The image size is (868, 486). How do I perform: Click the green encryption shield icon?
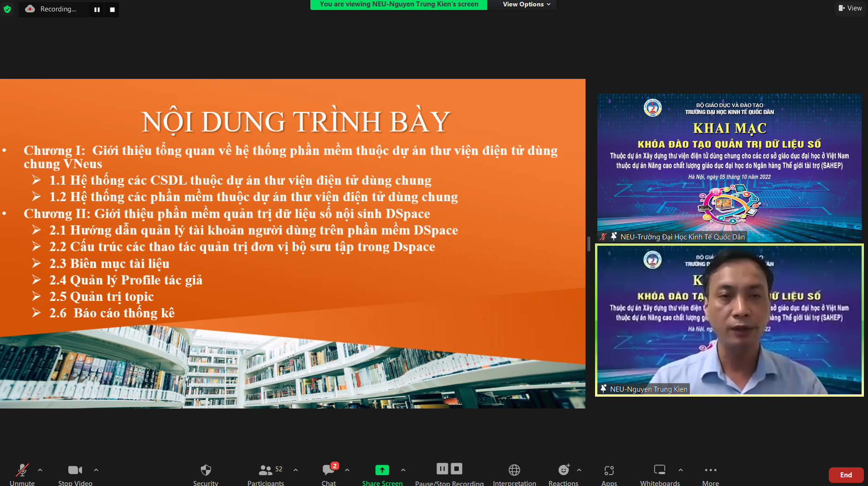point(7,9)
